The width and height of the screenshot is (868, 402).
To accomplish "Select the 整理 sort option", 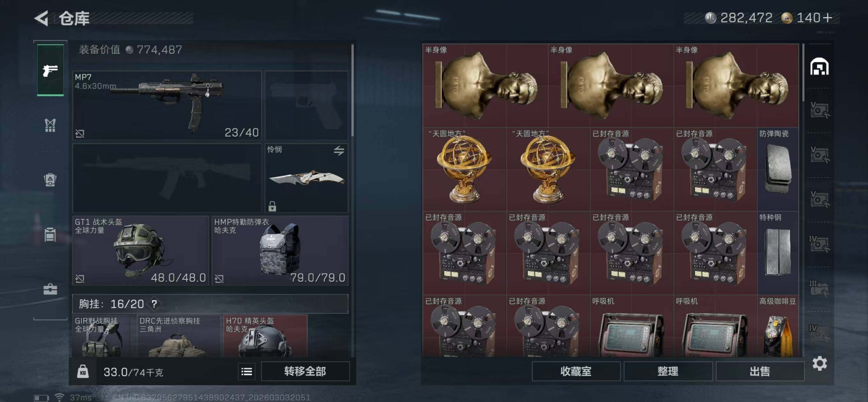I will pos(668,371).
